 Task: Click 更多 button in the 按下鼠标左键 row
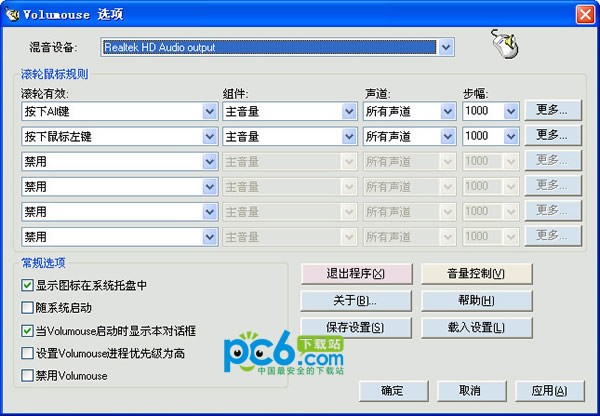[553, 135]
